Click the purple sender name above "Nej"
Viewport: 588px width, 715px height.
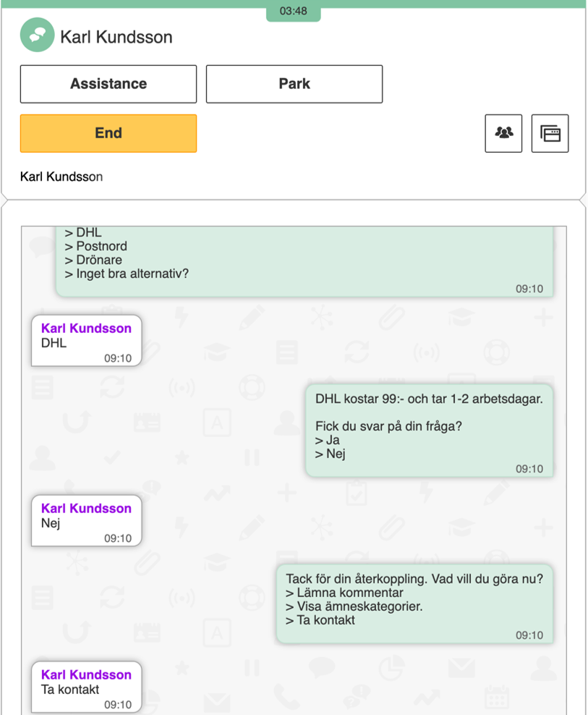click(86, 509)
